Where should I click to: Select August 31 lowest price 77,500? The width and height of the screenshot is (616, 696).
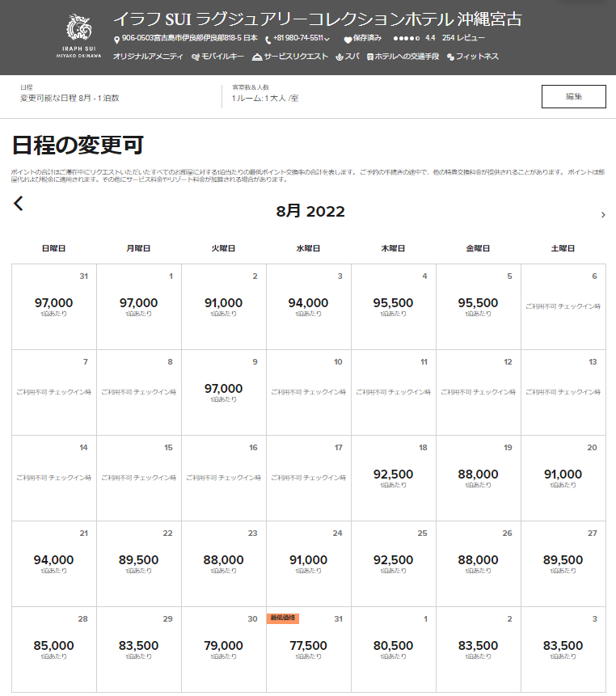(308, 648)
